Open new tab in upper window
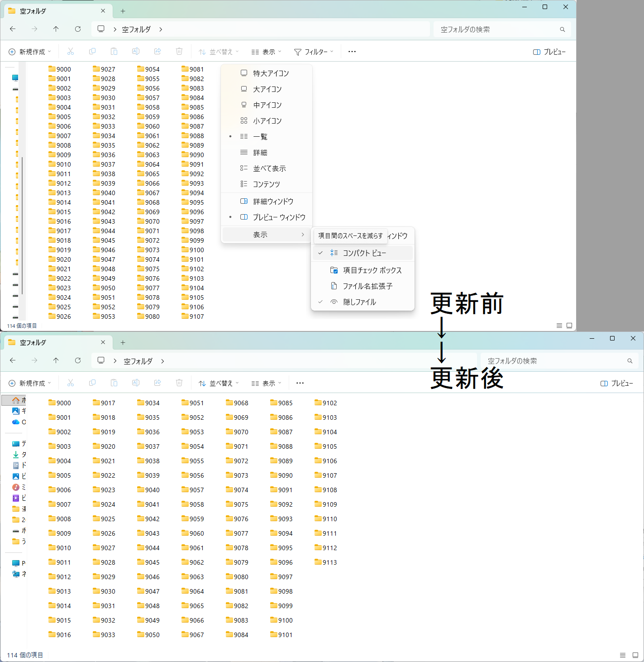Screen dimensions: 644x662 [x=123, y=11]
